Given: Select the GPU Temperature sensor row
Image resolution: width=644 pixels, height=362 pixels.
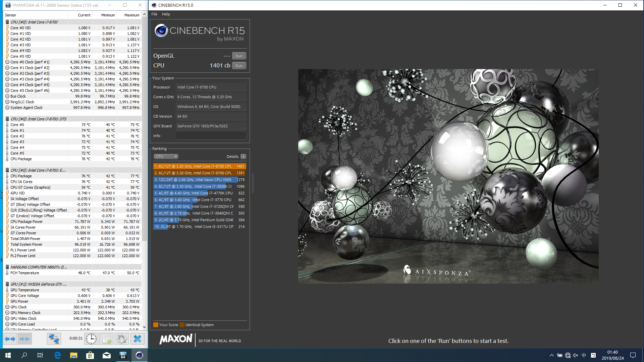Looking at the screenshot, I should pyautogui.click(x=73, y=290).
